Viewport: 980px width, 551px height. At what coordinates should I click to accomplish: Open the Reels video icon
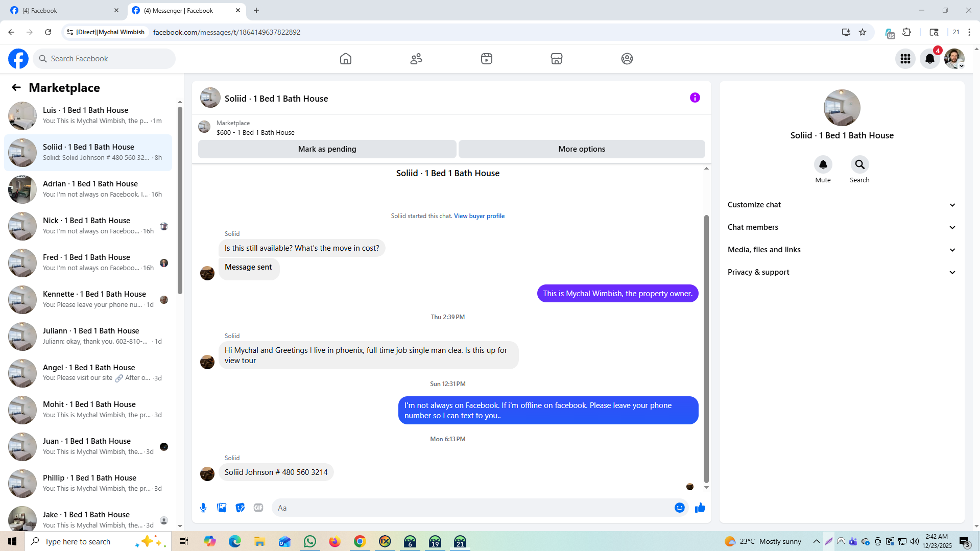pos(487,59)
